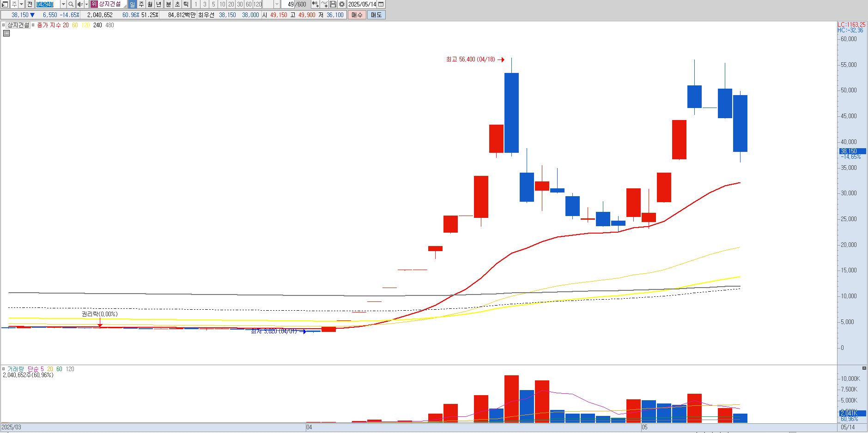Open the dropdown beside the speaker icon

point(86,4)
